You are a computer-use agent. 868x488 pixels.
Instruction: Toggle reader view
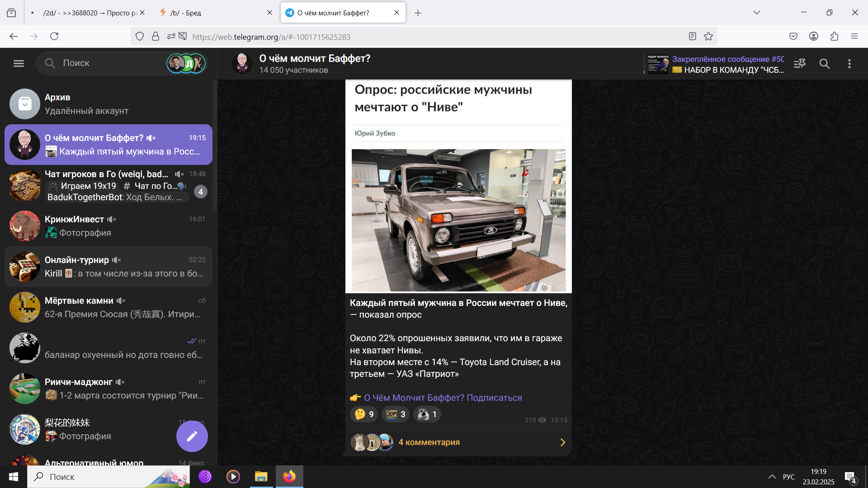693,36
